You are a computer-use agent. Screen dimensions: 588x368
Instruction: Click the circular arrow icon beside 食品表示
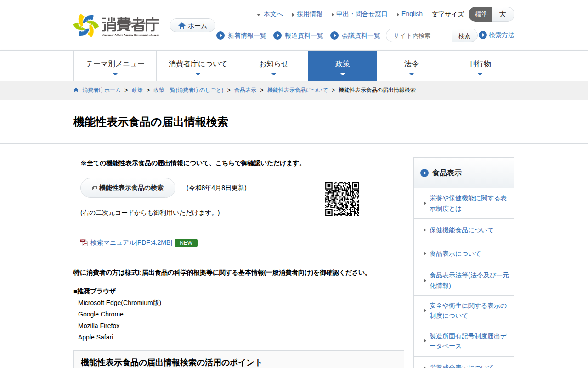tap(424, 173)
